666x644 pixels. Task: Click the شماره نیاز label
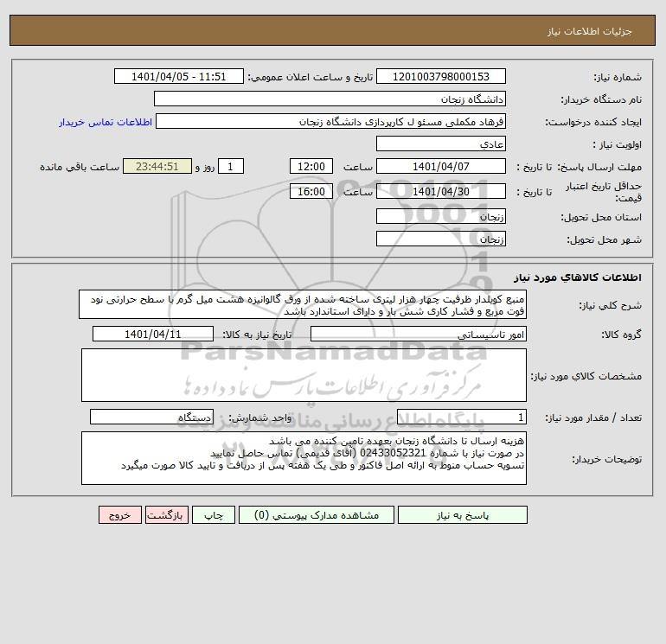tap(618, 77)
